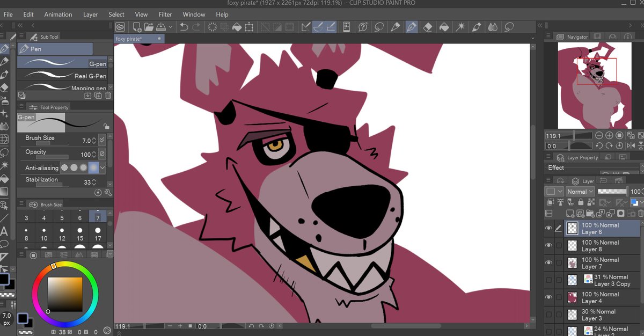Delete sub tool with trash icon
This screenshot has width=644, height=336.
tap(108, 96)
